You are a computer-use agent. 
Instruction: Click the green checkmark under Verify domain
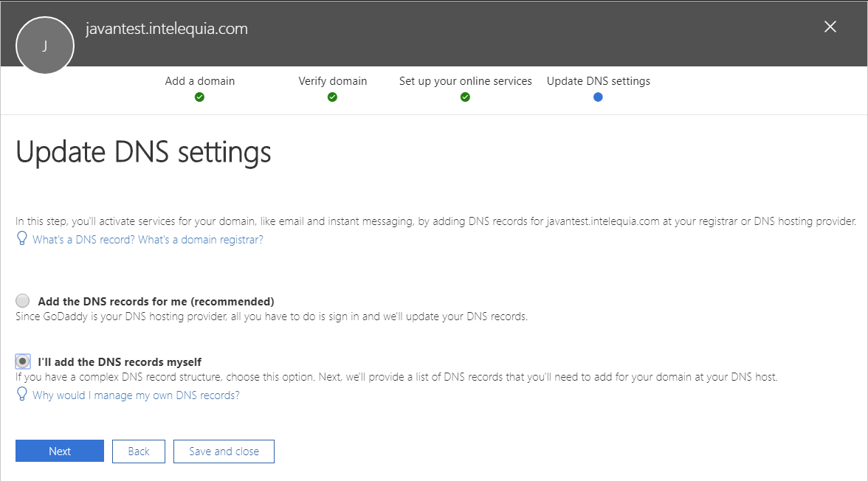332,96
